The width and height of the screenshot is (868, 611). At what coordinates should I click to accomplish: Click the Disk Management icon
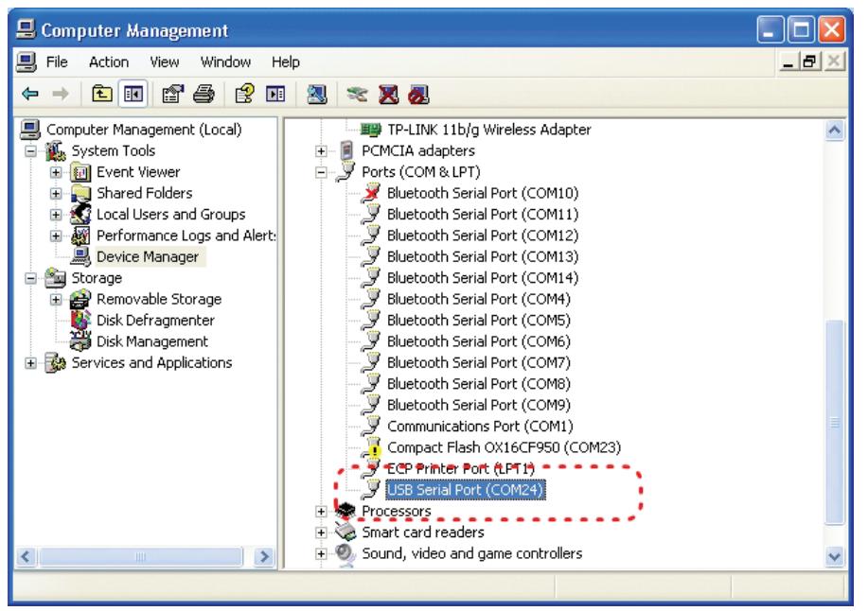(80, 341)
